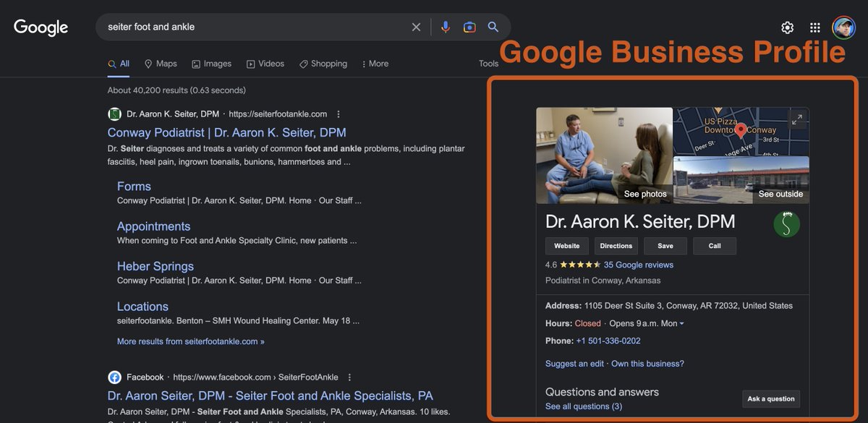Image resolution: width=868 pixels, height=423 pixels.
Task: Select the All tab
Action: pyautogui.click(x=119, y=64)
